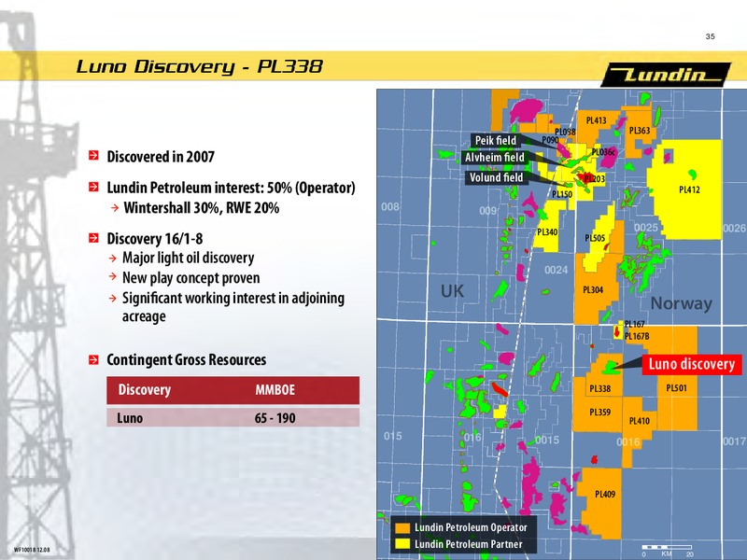
Task: Click the arrow beside Wintershall 30%, RWE 20%
Action: [x=114, y=207]
